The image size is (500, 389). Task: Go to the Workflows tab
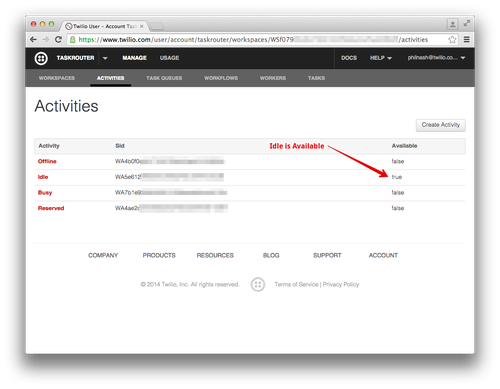coord(221,78)
